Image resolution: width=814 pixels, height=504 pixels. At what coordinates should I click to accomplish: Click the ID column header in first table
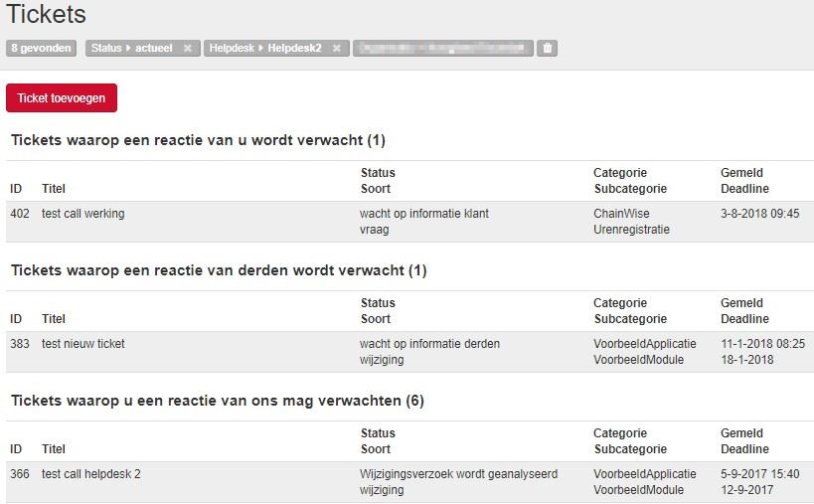(x=16, y=189)
